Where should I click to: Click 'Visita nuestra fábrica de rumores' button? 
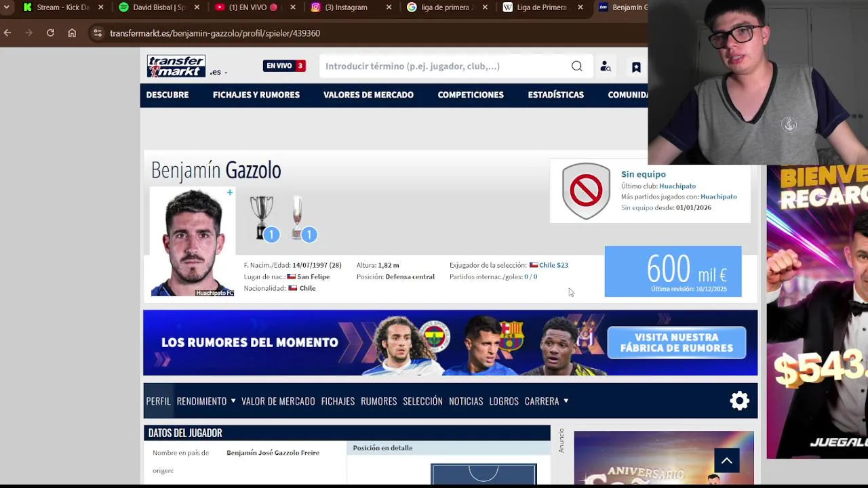(677, 342)
